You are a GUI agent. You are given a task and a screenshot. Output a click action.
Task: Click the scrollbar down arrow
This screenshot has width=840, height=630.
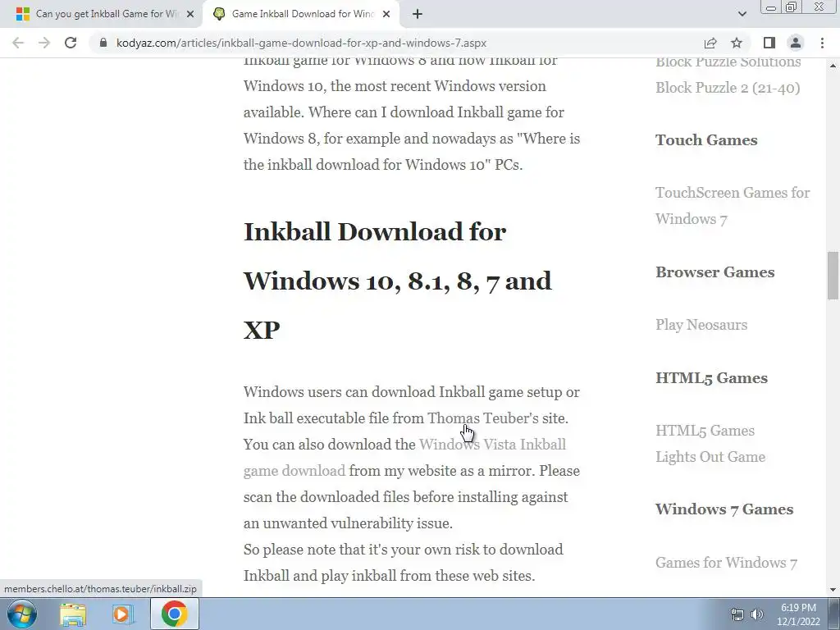833,590
